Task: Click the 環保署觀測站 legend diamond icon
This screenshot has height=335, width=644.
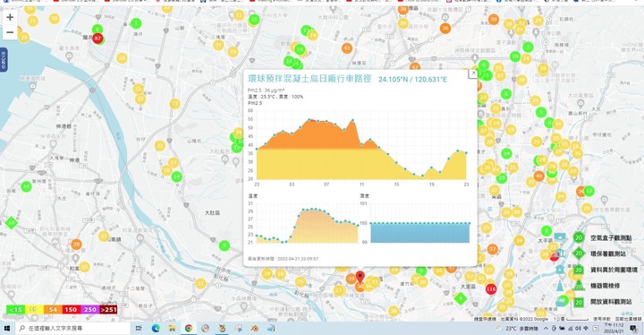Action: tap(579, 253)
